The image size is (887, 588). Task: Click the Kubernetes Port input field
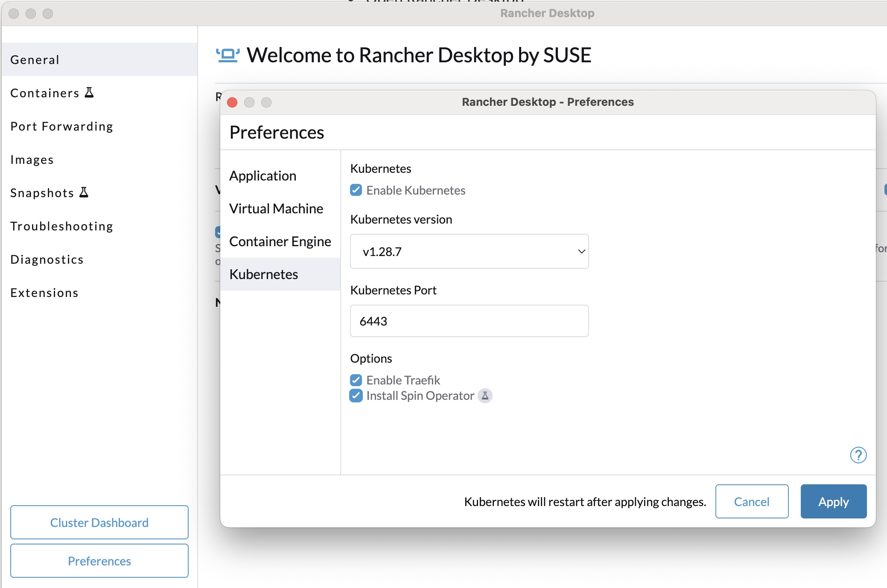pos(470,321)
